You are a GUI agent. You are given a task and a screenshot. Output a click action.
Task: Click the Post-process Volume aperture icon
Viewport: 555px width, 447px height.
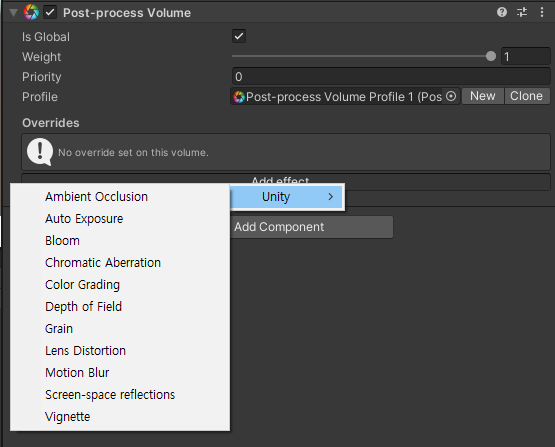tap(31, 12)
